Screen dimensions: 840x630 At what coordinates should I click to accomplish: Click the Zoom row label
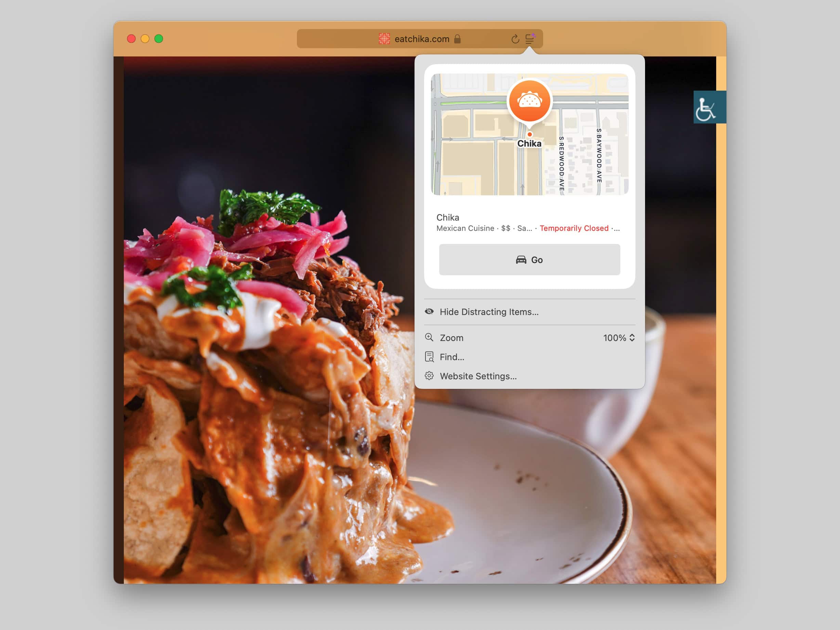451,338
